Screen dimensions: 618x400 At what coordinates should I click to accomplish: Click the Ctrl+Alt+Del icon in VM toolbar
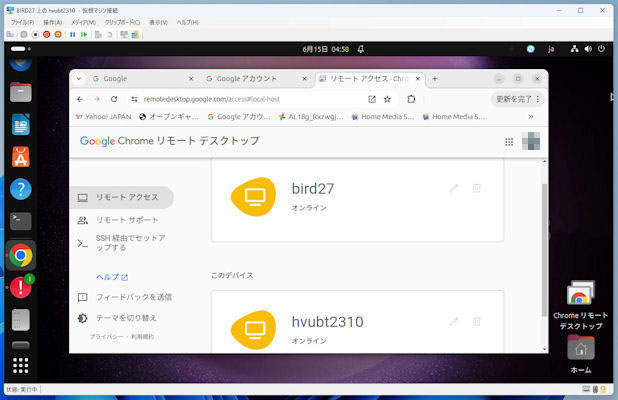(x=10, y=35)
